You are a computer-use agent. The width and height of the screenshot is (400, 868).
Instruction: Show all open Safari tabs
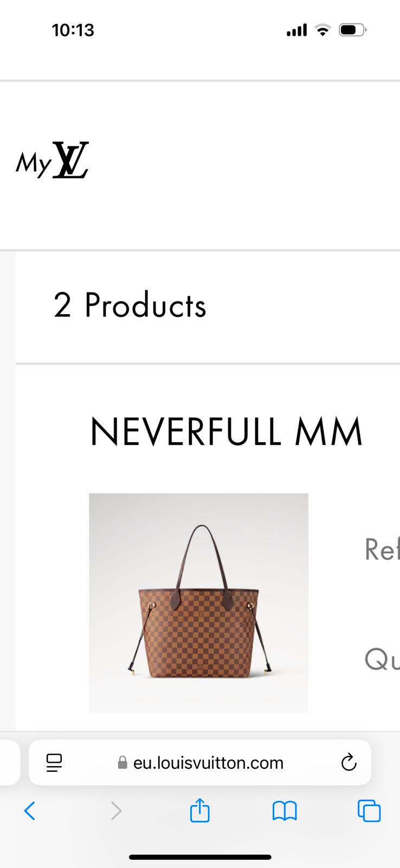(369, 811)
